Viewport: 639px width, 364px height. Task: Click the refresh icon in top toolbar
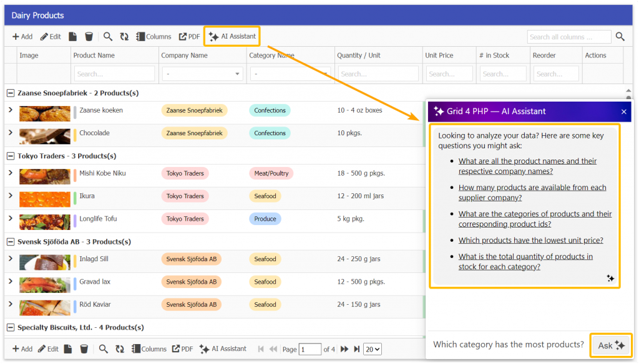tap(124, 37)
